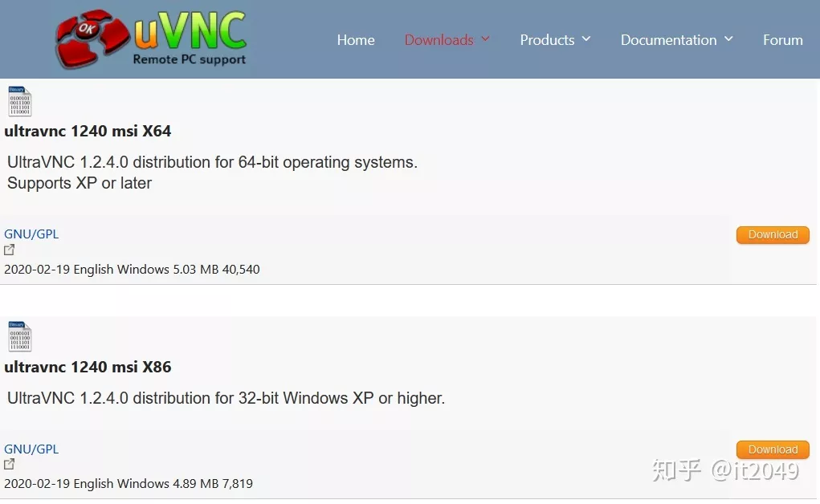Viewport: 820px width, 504px height.
Task: Click Documentation in the top navigation
Action: 668,40
